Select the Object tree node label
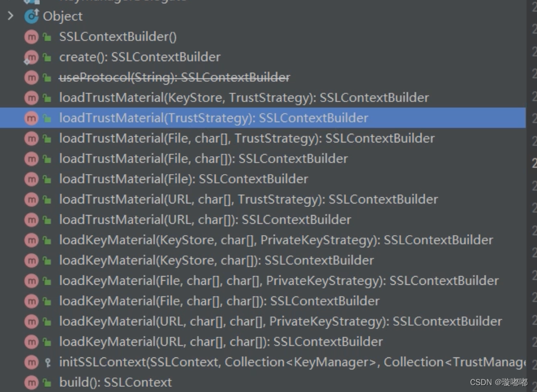 (x=63, y=16)
